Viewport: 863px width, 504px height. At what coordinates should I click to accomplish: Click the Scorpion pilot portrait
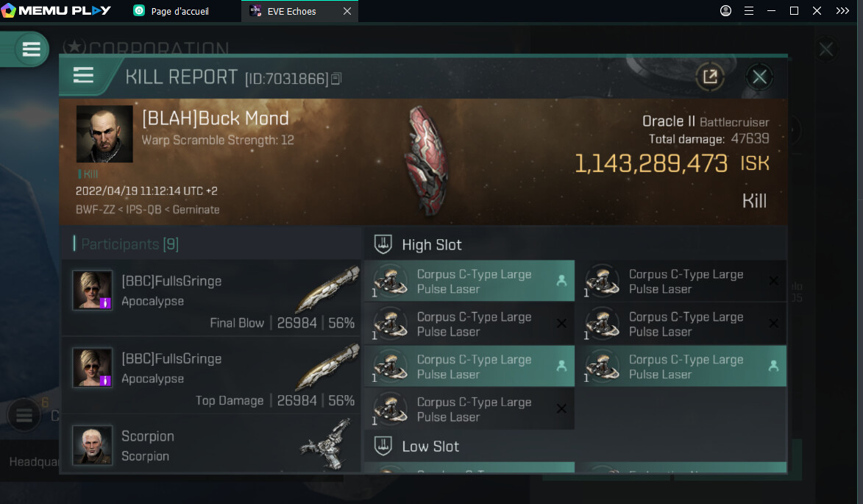coord(93,445)
